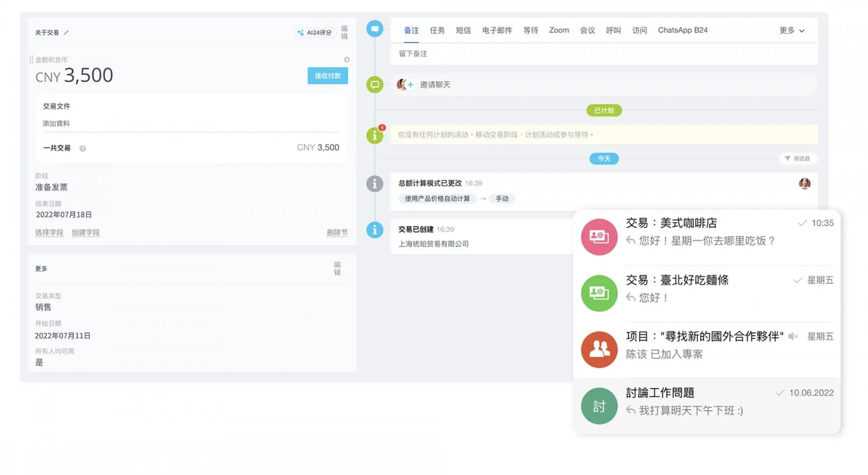Switch to the 备注 tab

(412, 30)
